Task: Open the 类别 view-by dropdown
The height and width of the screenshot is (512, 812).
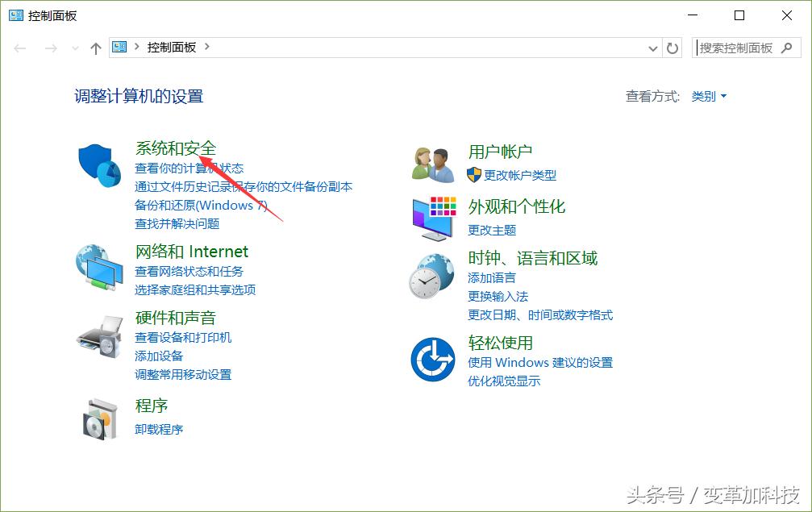Action: click(709, 96)
